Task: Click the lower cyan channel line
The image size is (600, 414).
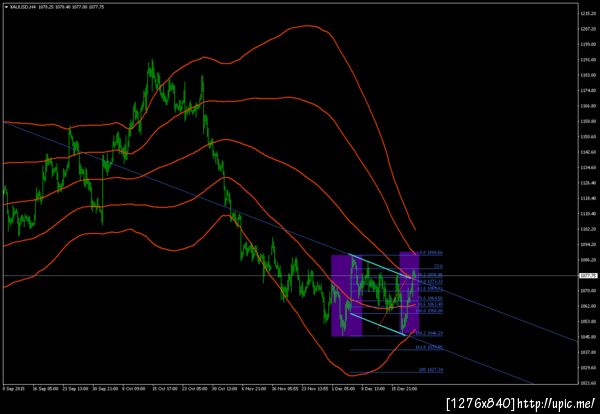Action: coord(378,324)
